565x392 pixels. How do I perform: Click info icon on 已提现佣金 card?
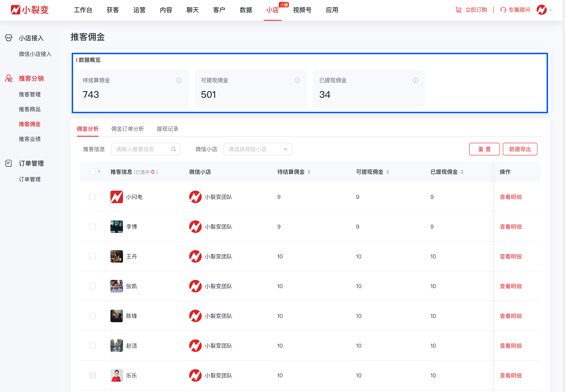tap(415, 80)
